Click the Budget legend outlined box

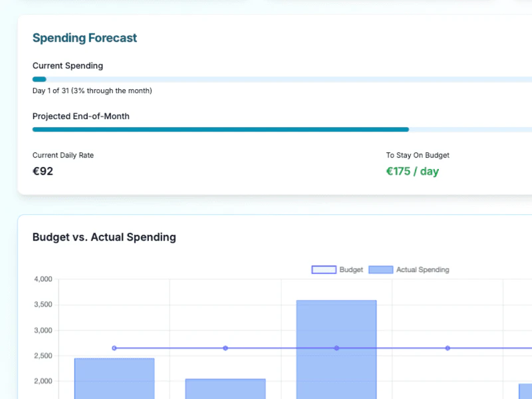pyautogui.click(x=324, y=270)
